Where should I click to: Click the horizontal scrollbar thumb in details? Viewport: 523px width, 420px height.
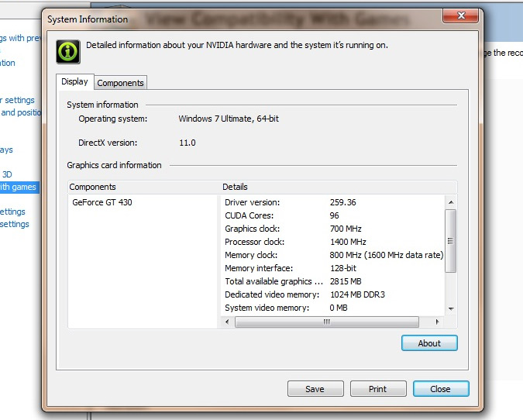[x=326, y=322]
